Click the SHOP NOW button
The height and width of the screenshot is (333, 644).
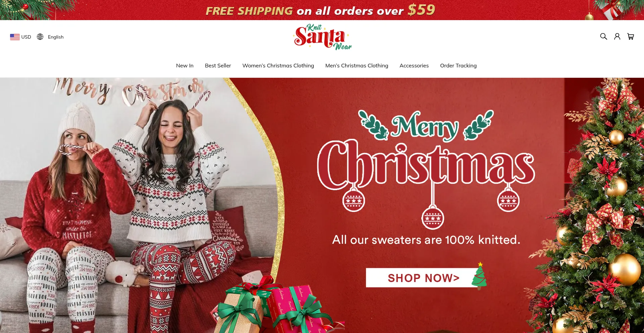click(423, 278)
